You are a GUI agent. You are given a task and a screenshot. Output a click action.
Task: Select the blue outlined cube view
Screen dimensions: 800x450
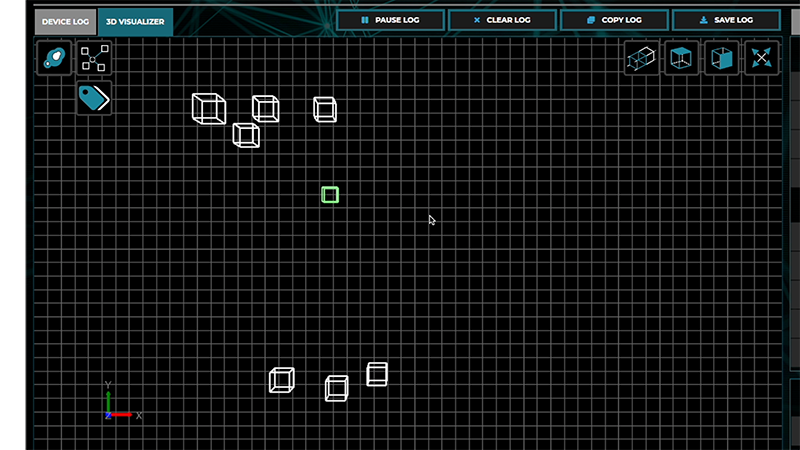tap(681, 59)
